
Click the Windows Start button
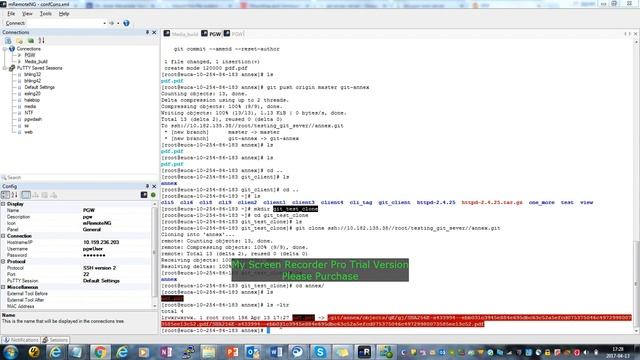pos(11,352)
